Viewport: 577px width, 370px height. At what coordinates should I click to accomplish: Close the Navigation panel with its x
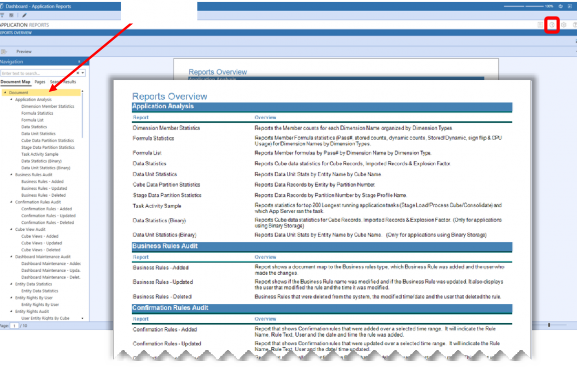79,61
